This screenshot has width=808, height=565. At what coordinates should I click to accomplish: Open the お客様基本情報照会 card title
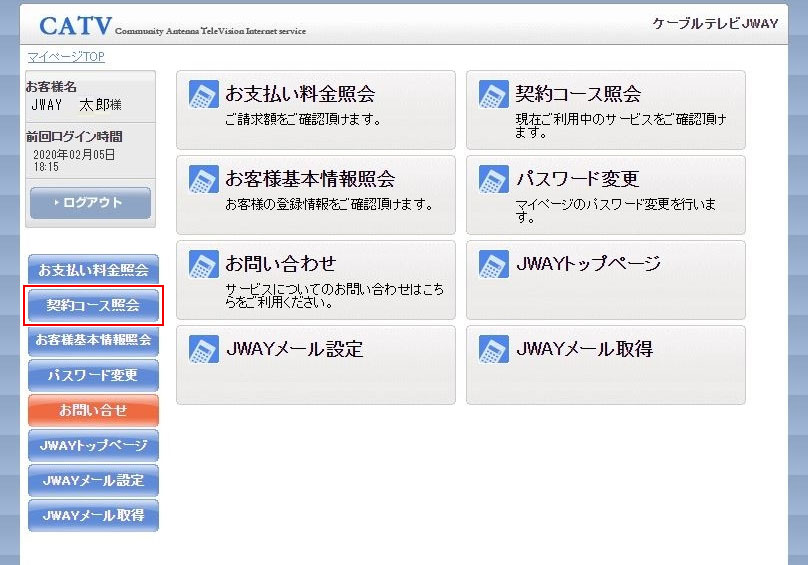point(310,179)
